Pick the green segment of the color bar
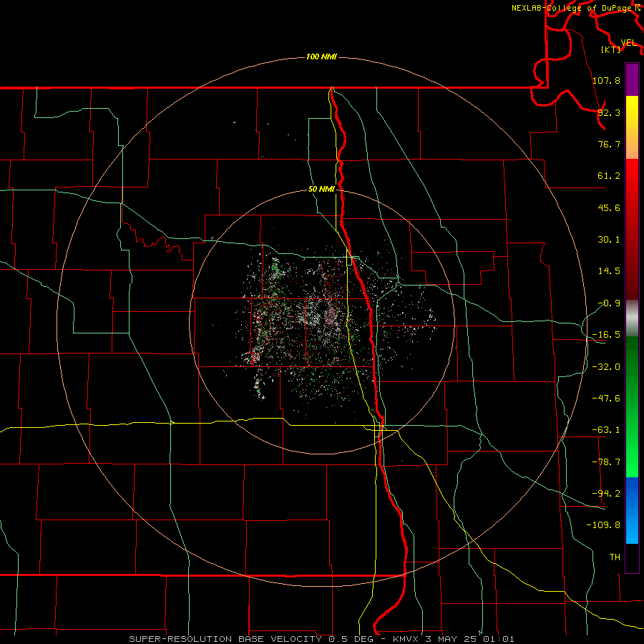 [x=632, y=406]
